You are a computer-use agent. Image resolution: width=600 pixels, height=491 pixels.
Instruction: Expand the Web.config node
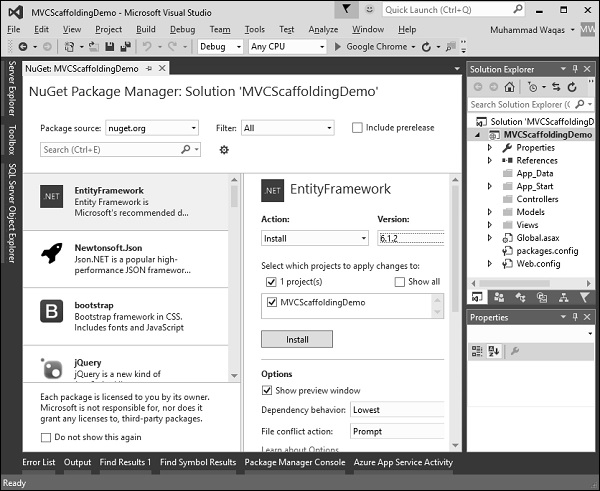490,263
